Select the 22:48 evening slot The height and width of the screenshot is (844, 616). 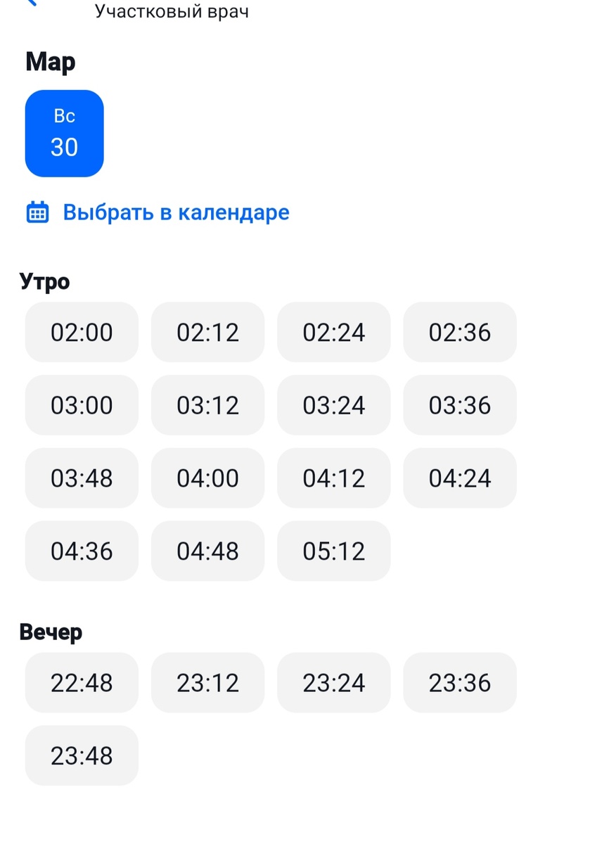point(82,682)
